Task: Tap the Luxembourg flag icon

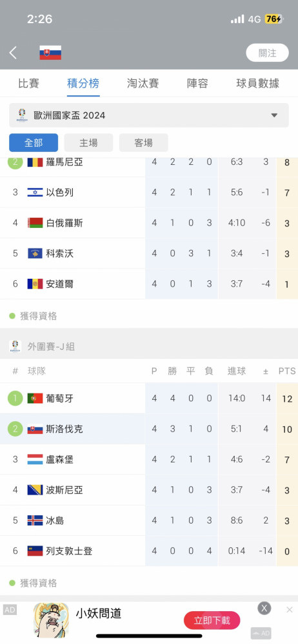Action: tap(35, 459)
